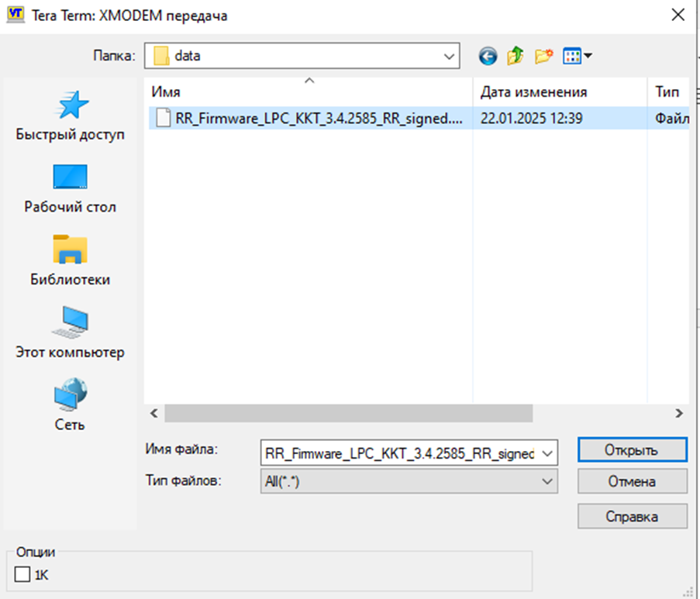
Task: Expand the Папка folder dropdown
Action: pyautogui.click(x=448, y=56)
